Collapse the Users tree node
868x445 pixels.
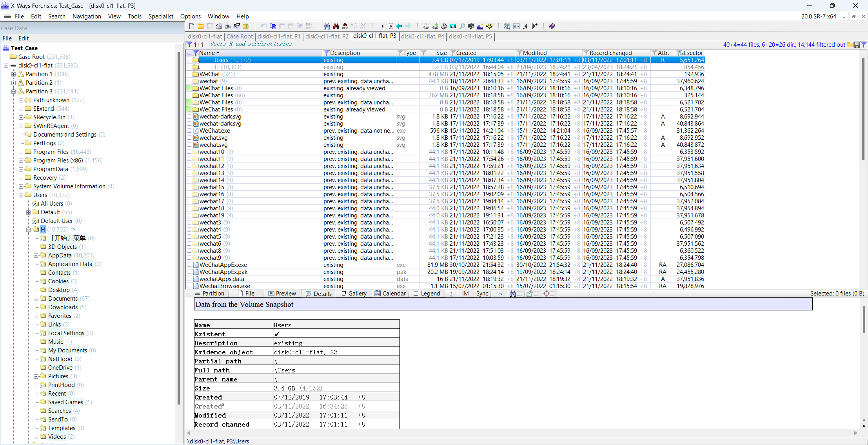point(21,195)
